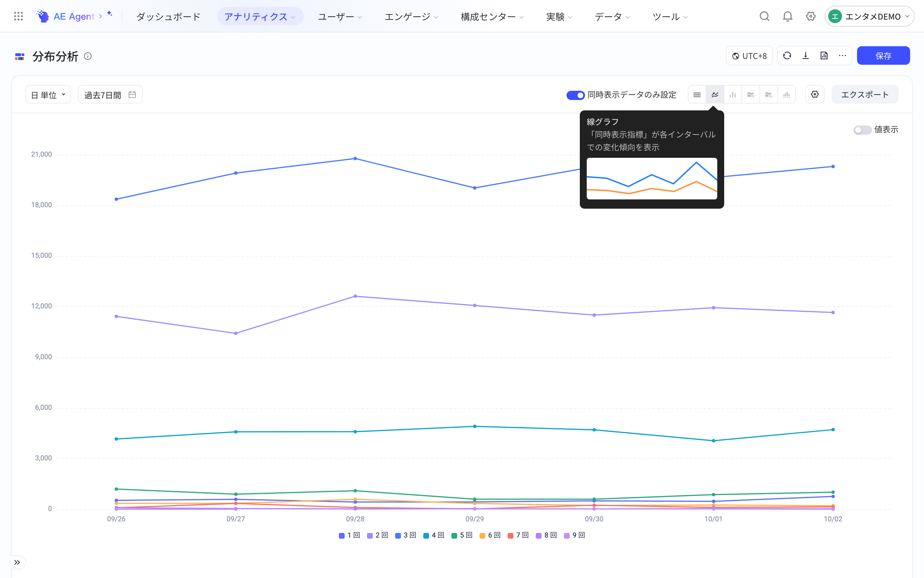Select the percentage stacked chart icon
Viewport: 924px width, 578px height.
tap(769, 95)
